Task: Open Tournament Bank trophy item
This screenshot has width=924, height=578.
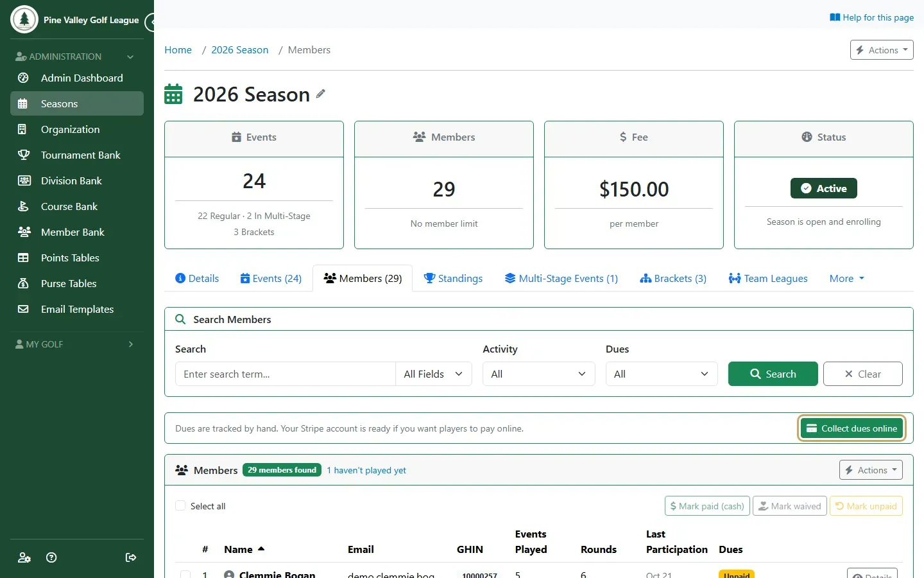Action: pyautogui.click(x=77, y=155)
